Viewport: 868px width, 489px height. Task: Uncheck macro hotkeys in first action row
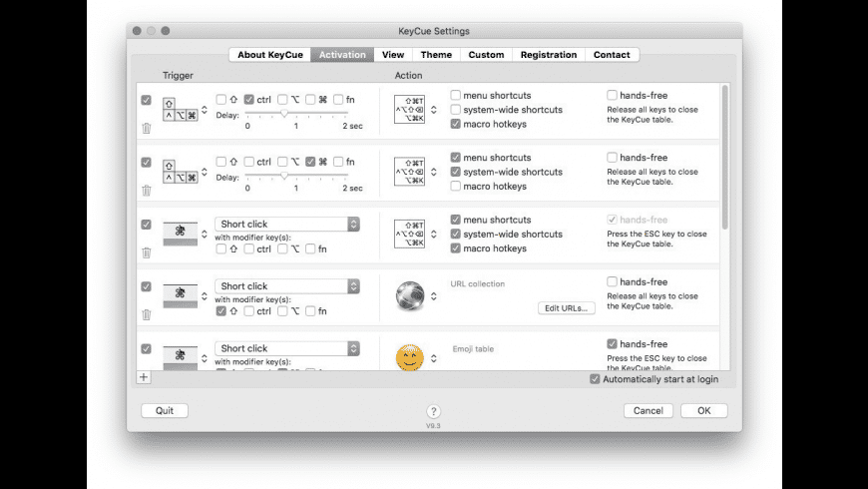tap(456, 124)
